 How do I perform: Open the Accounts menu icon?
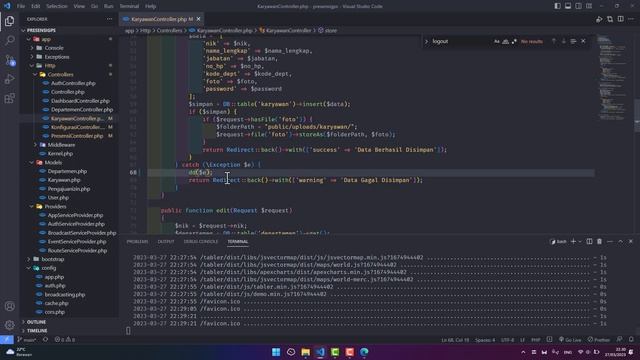point(9,306)
